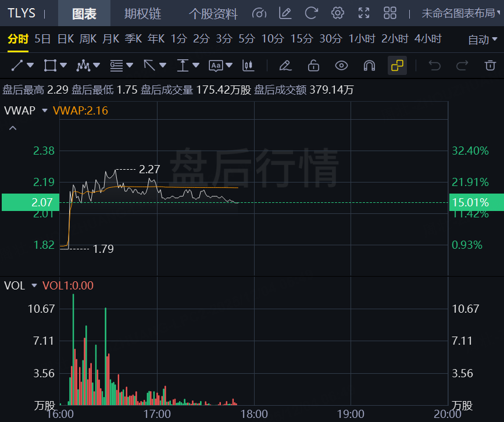
Task: Select the rectangle shape tool
Action: (x=50, y=66)
